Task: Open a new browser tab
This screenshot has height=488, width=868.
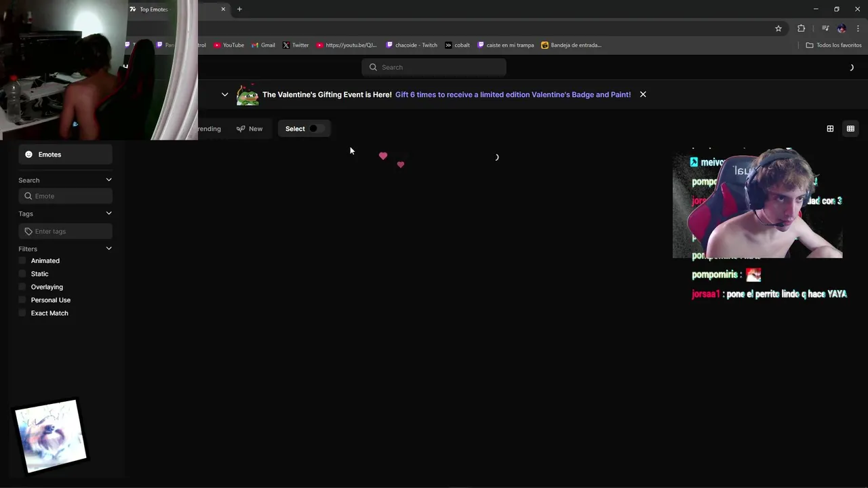Action: [239, 9]
